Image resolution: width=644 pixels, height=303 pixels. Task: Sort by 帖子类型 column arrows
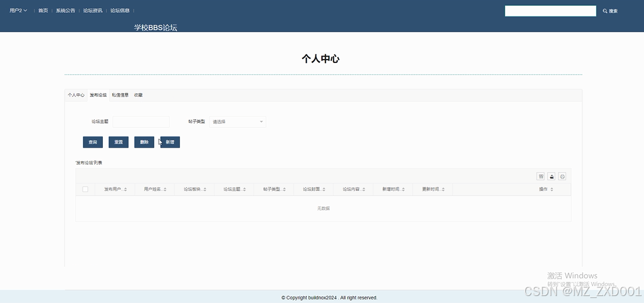pos(284,189)
